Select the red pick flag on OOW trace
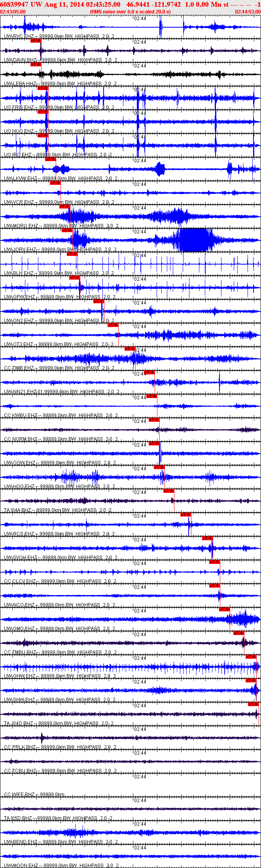Screen dimensions: 261x868 pos(154,443)
